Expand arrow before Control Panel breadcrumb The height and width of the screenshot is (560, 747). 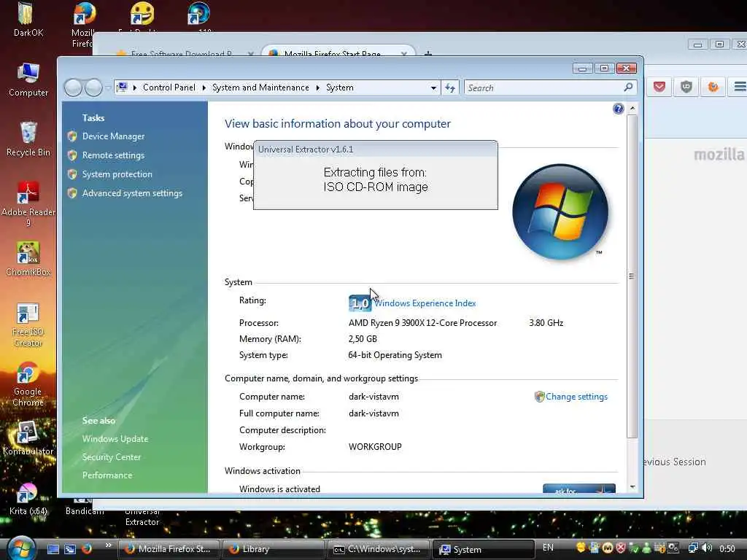135,87
